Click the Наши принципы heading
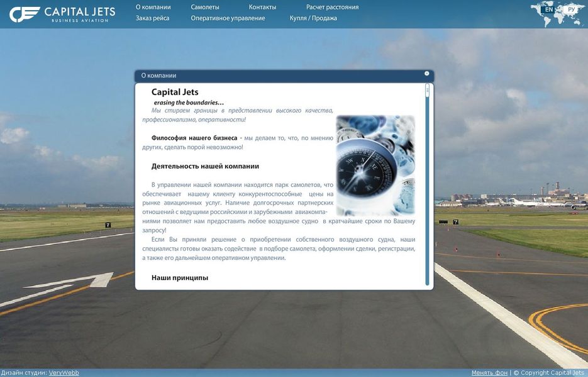The image size is (588, 377). (180, 278)
